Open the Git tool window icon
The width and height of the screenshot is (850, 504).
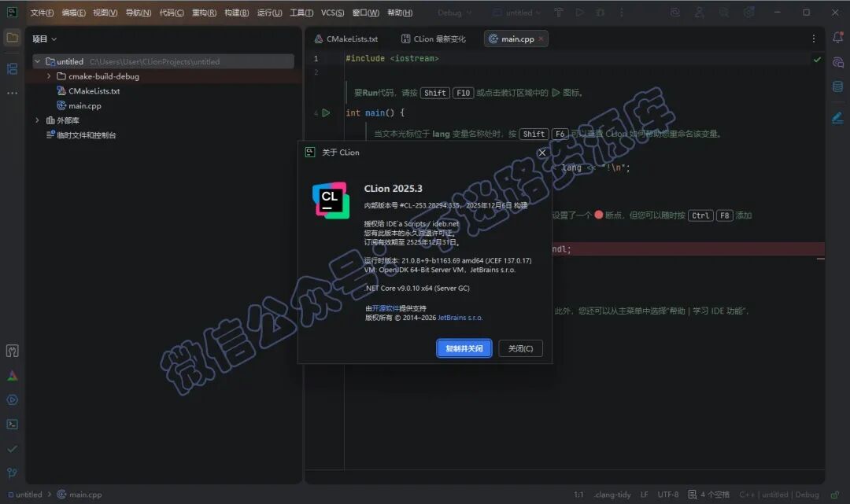pos(12,473)
